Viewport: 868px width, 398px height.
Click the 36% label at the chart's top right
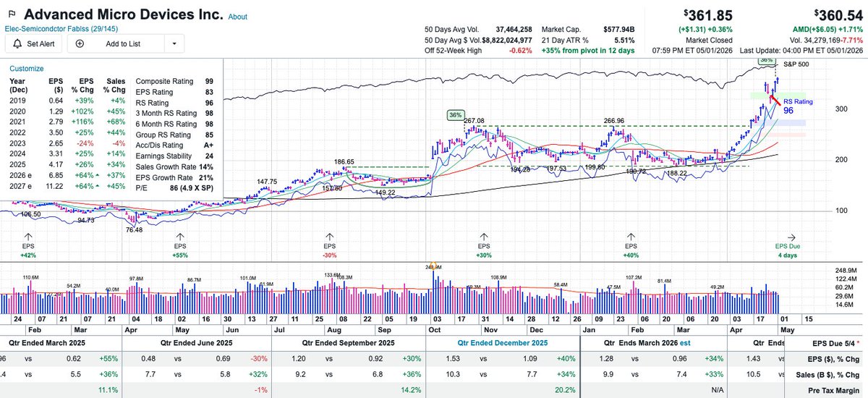[765, 62]
